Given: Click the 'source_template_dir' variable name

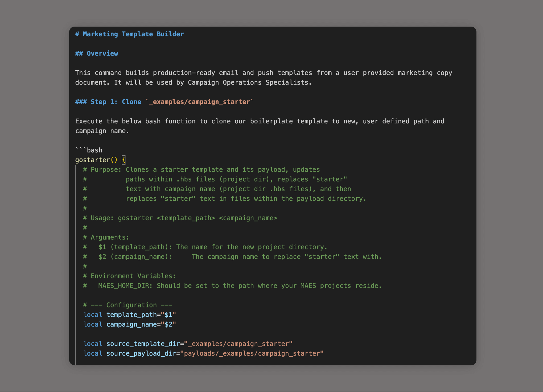Looking at the screenshot, I should tap(143, 344).
